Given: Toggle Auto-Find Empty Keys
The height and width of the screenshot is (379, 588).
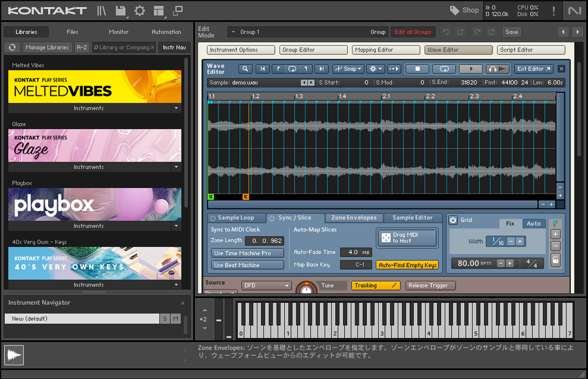Looking at the screenshot, I should pos(407,265).
